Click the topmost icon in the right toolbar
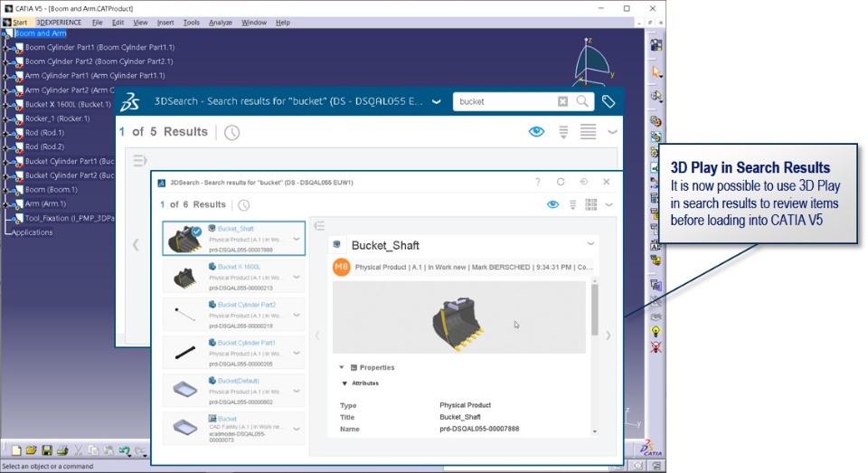868x473 pixels. point(656,45)
